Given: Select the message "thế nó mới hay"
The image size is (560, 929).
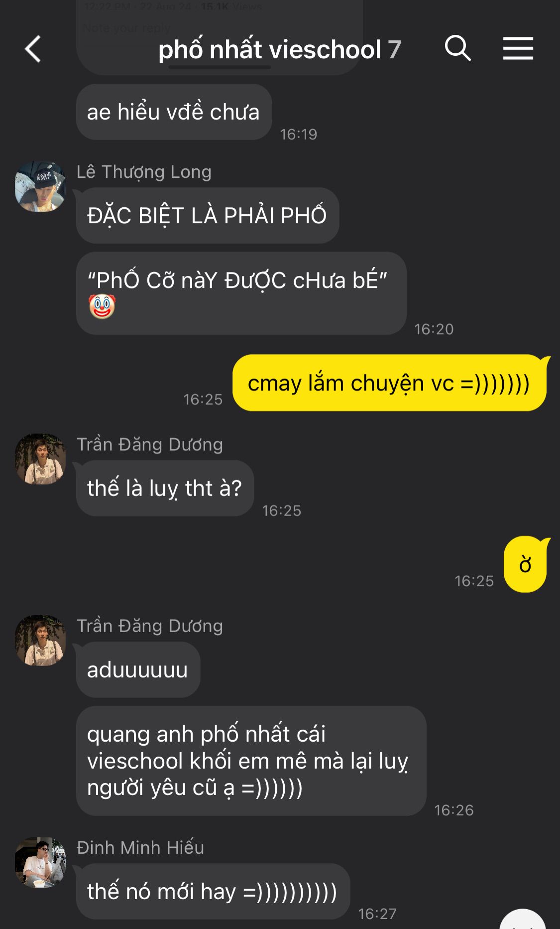Looking at the screenshot, I should [x=213, y=892].
